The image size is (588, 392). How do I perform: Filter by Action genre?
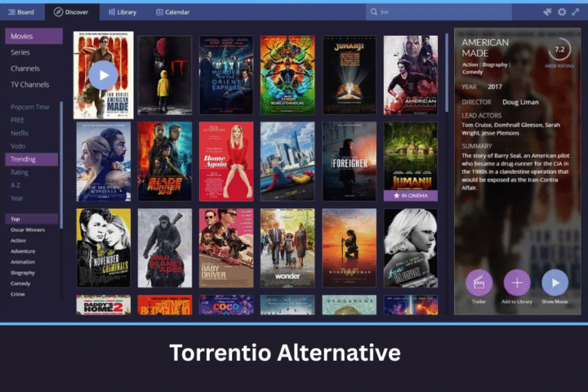pos(18,240)
